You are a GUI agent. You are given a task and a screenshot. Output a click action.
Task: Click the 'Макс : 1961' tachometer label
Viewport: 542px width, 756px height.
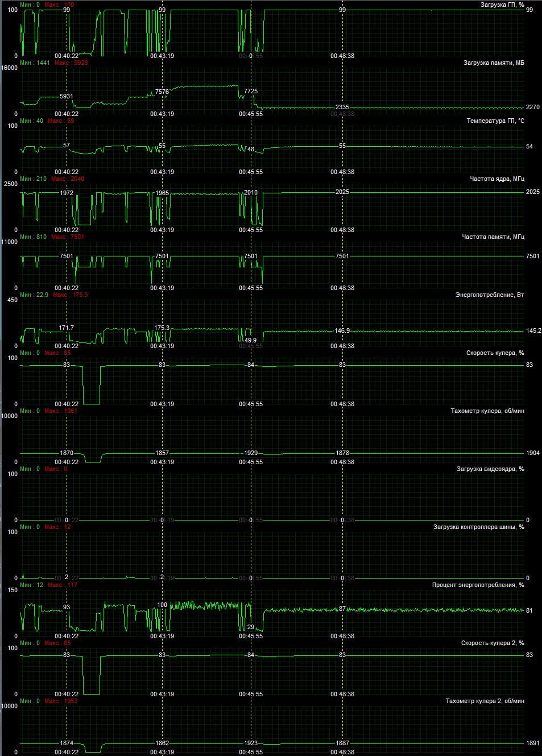tap(61, 411)
